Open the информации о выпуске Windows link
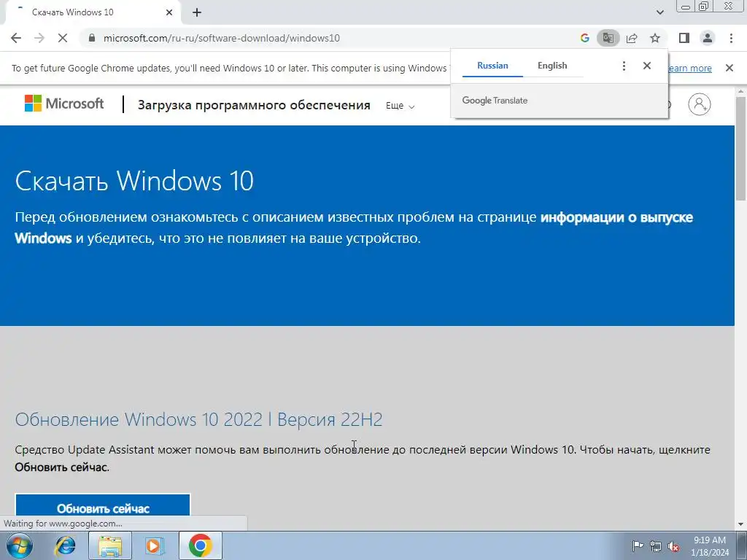This screenshot has height=560, width=747. (x=354, y=227)
